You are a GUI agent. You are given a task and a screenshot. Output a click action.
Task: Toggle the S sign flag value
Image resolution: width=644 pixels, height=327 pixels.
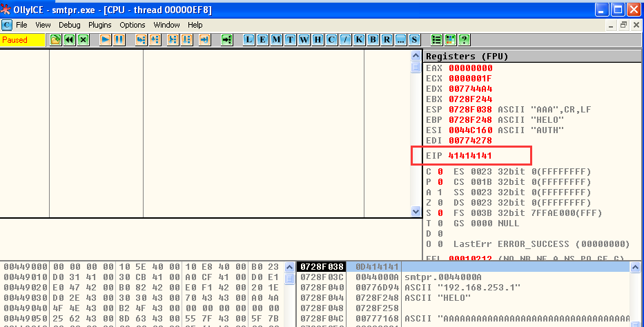pos(440,213)
